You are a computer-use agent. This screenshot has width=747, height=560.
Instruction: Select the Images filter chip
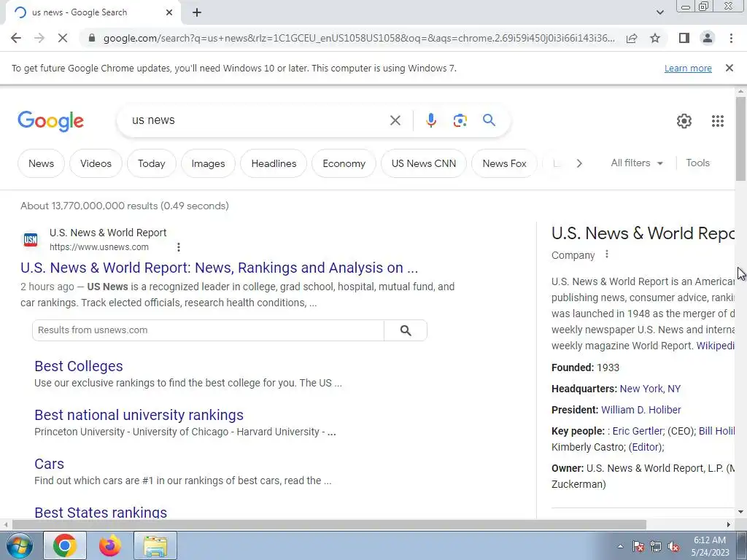pos(208,163)
